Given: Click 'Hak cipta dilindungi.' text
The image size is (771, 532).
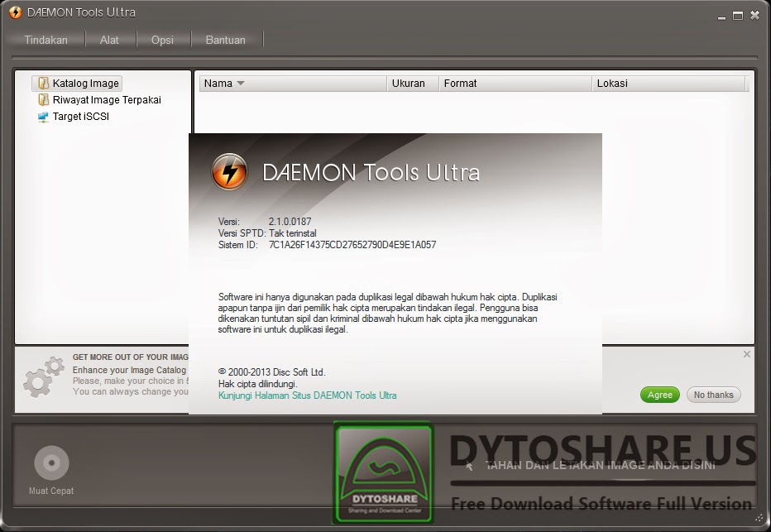Looking at the screenshot, I should coord(257,384).
